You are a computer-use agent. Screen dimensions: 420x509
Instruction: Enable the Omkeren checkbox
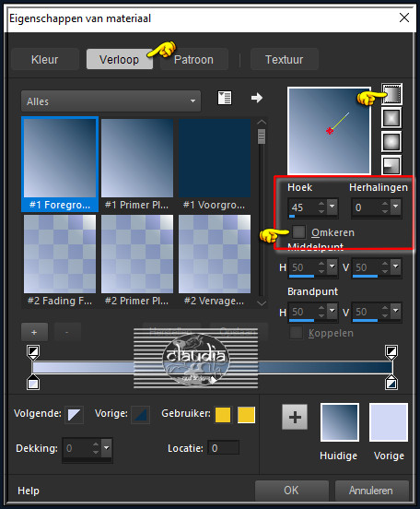(298, 231)
